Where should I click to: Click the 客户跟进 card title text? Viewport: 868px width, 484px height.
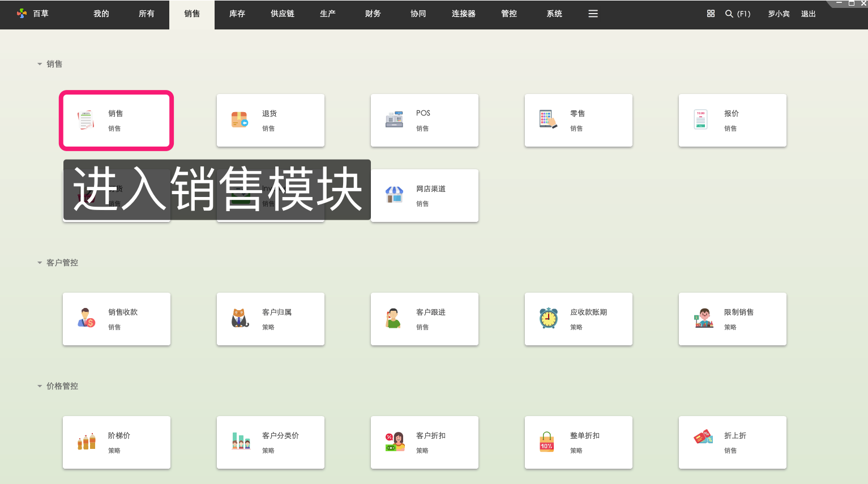point(431,312)
